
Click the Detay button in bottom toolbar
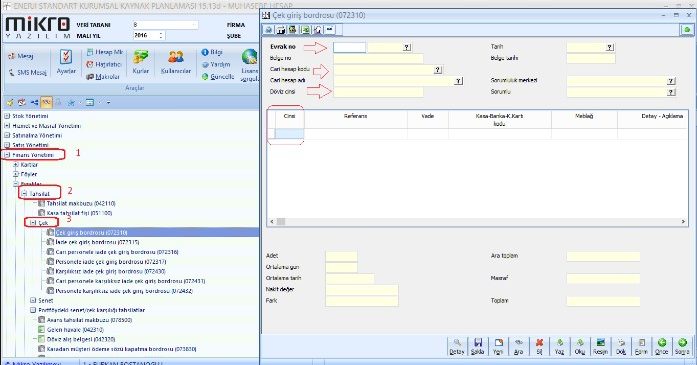point(457,346)
